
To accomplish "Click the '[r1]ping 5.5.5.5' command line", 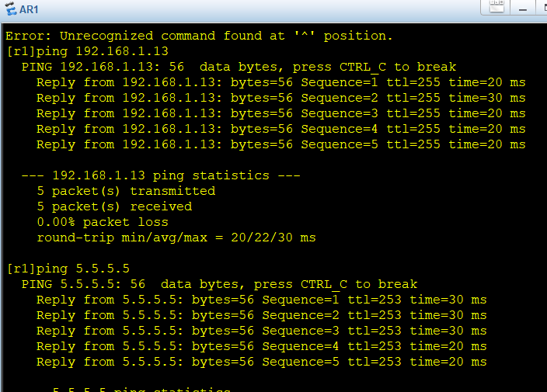I will [x=68, y=269].
